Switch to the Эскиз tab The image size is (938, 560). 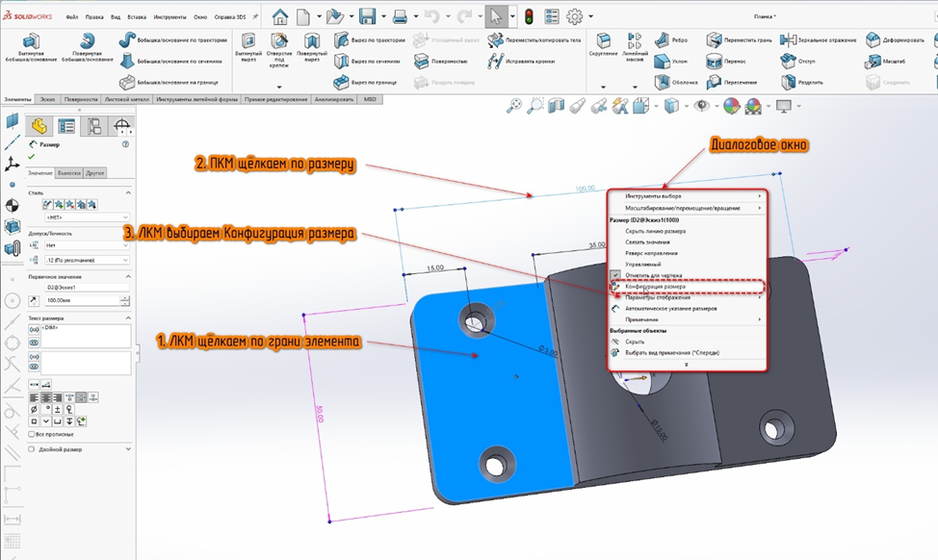(x=48, y=99)
